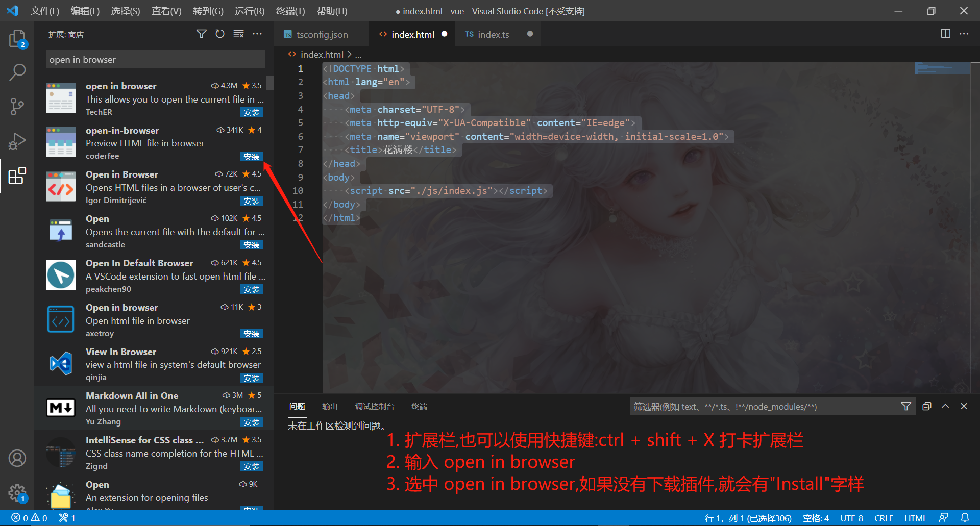The image size is (980, 526).
Task: Open the extensions panel More Actions menu
Action: coord(257,34)
